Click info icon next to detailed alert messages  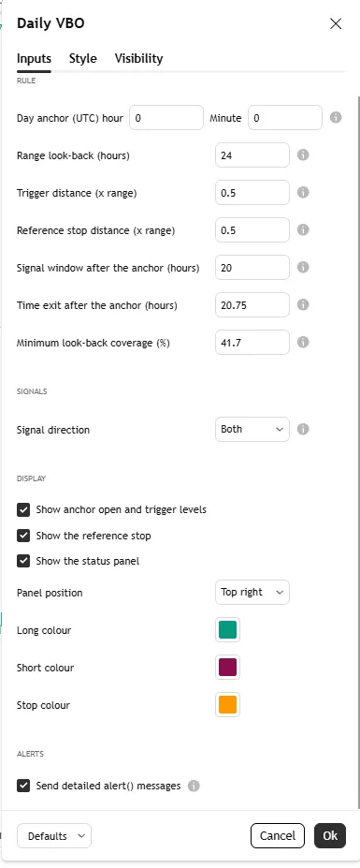click(193, 786)
